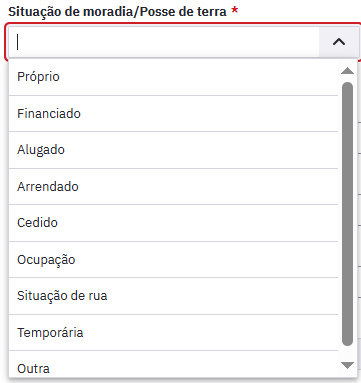Select the Outra option
The image size is (361, 383).
click(x=173, y=365)
